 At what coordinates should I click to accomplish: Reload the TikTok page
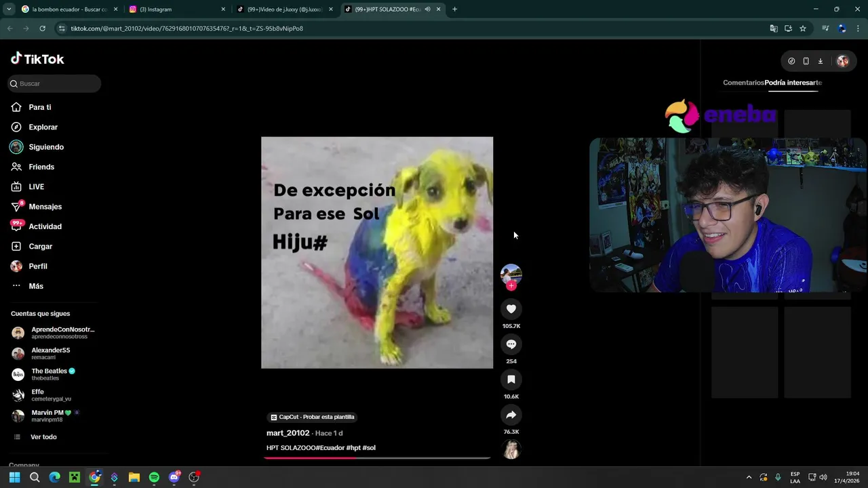click(x=42, y=28)
